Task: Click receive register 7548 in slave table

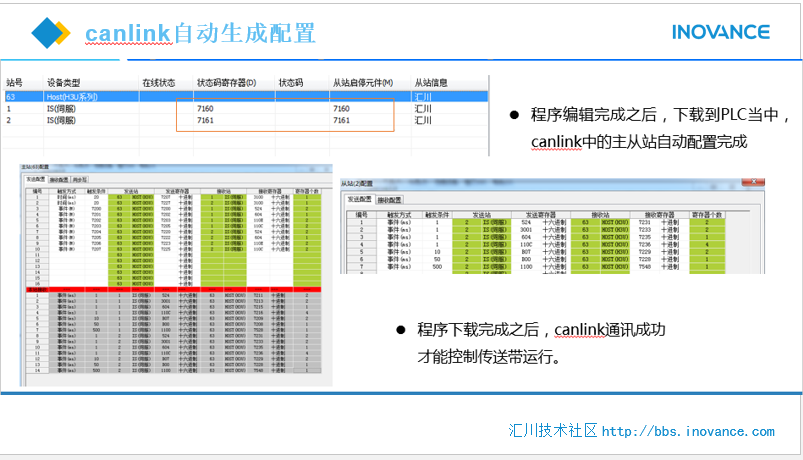Action: [x=644, y=266]
